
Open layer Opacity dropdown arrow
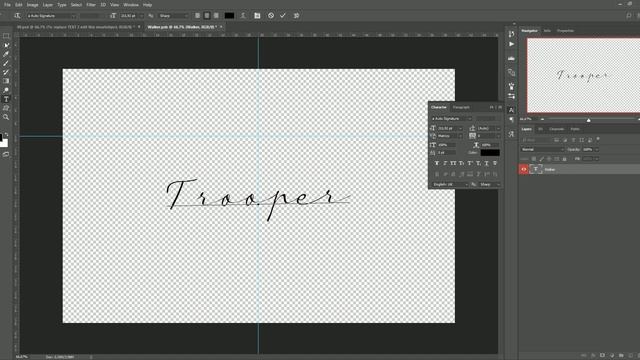click(x=597, y=149)
